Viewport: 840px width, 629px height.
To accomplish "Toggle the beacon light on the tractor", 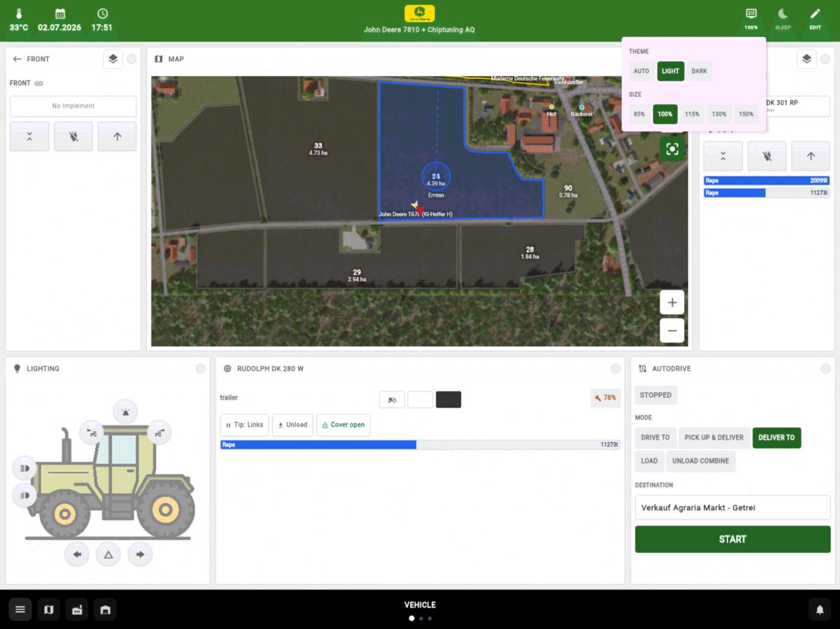I will tap(125, 412).
